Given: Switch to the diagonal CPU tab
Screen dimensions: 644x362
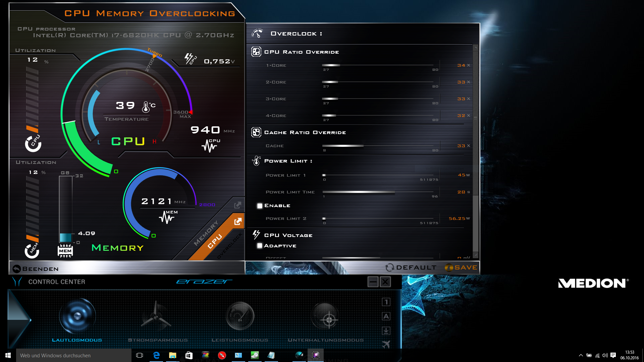Looking at the screenshot, I should click(x=215, y=241).
